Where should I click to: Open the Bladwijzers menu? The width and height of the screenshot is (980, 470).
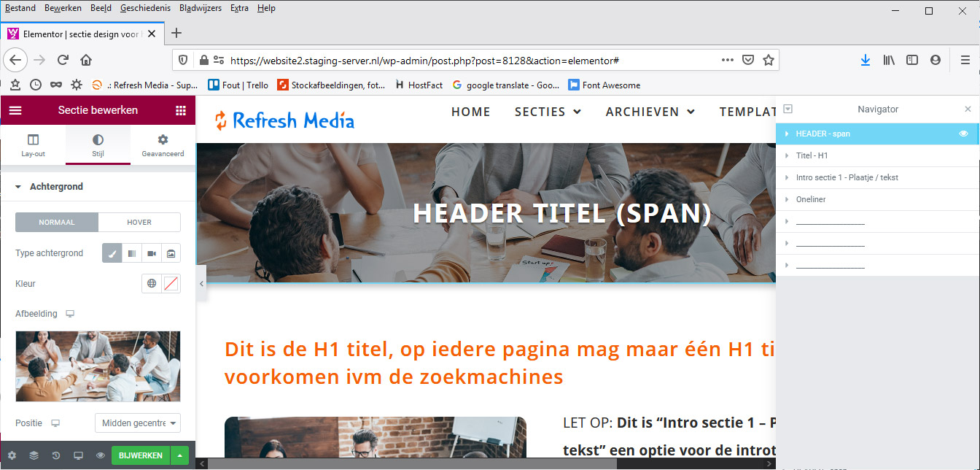coord(199,8)
